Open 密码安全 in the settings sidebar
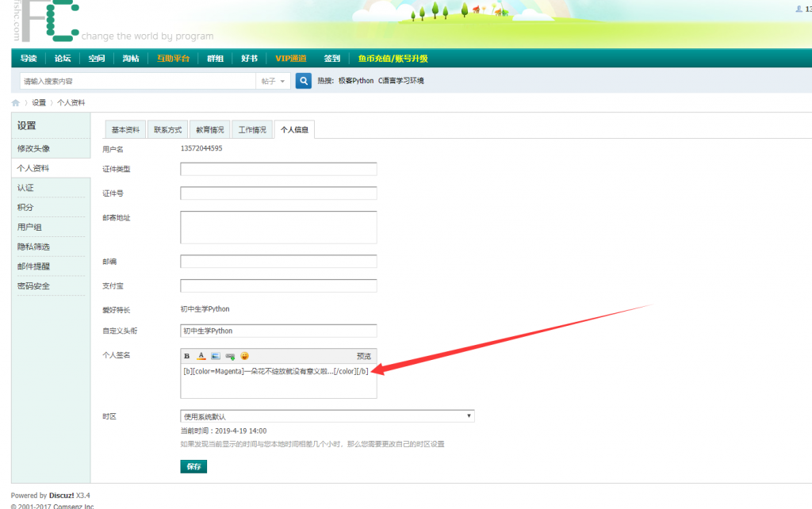Image resolution: width=812 pixels, height=509 pixels. [x=33, y=286]
